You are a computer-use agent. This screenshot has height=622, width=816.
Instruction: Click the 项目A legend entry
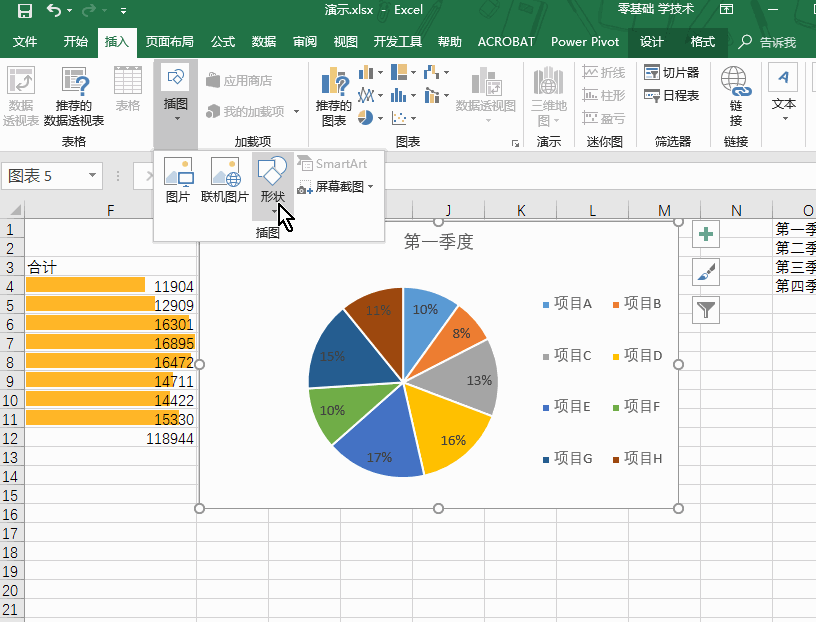[567, 303]
